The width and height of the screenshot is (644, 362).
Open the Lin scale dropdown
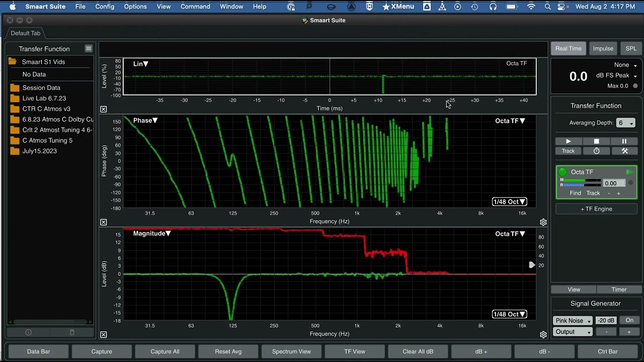(x=140, y=64)
